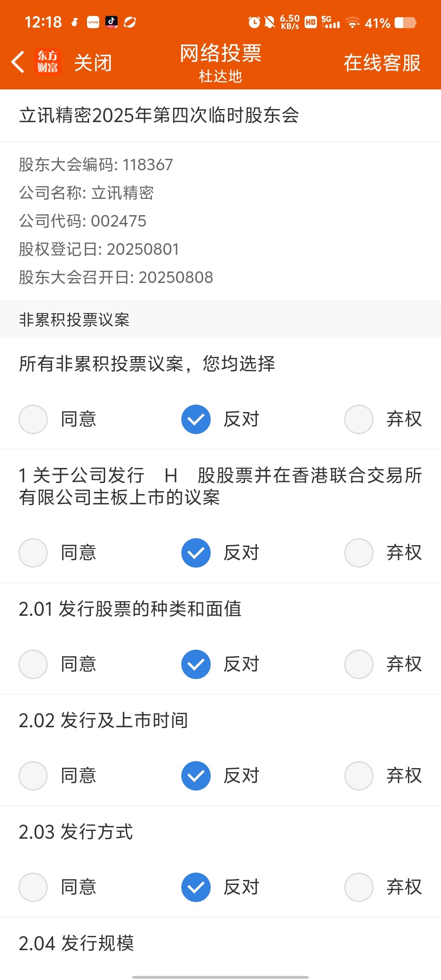This screenshot has height=980, width=441.
Task: Tap 关闭 to close the page
Action: click(93, 63)
